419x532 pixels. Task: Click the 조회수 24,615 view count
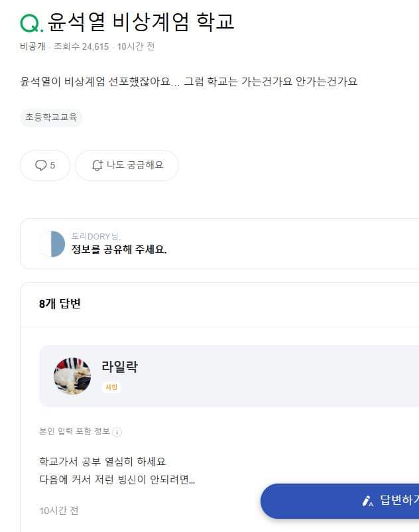82,46
